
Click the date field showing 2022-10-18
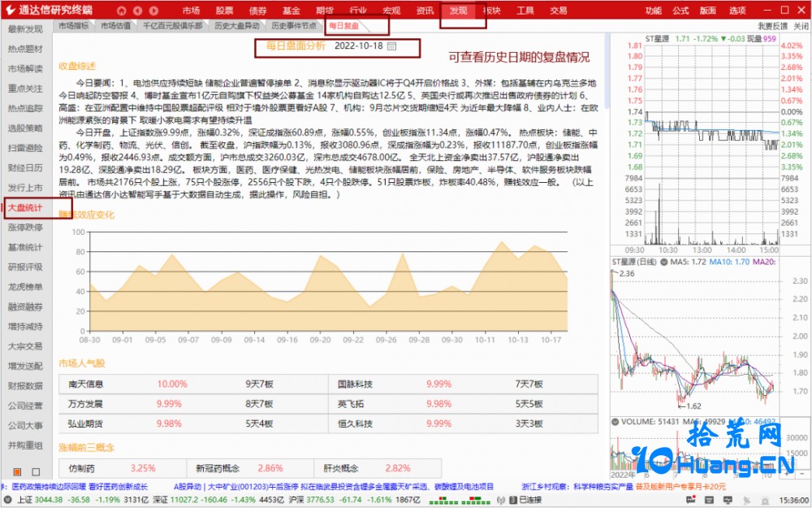(358, 46)
